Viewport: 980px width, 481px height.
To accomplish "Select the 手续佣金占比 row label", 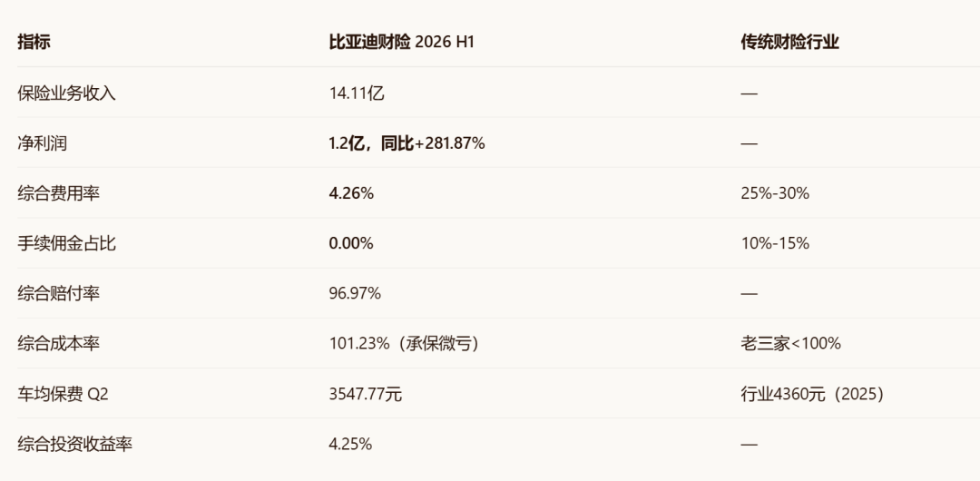I will point(66,243).
